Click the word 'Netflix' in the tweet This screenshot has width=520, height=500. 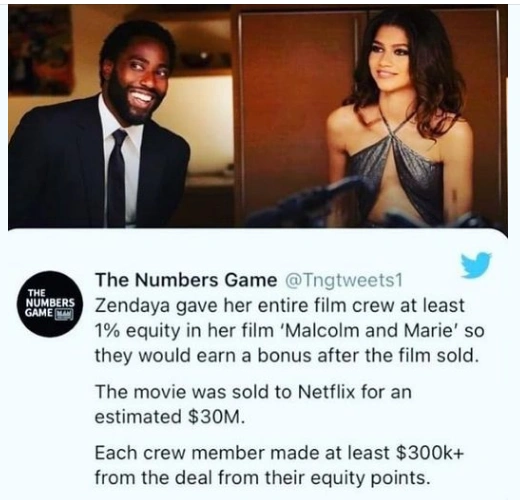point(326,392)
